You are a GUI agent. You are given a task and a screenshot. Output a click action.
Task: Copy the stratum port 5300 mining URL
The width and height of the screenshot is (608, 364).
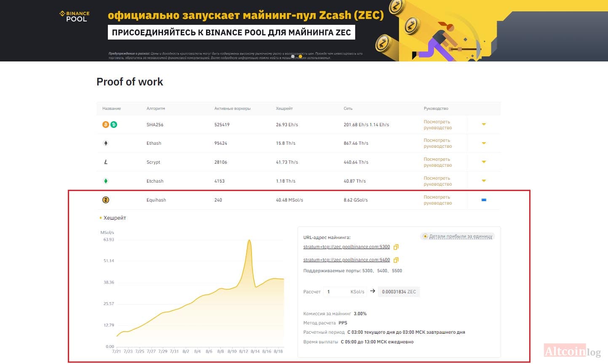[396, 247]
